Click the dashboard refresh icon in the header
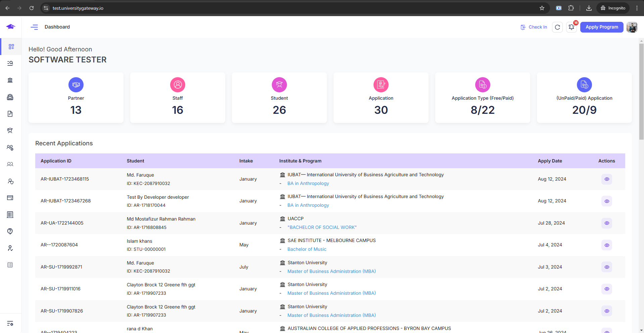 coord(557,27)
